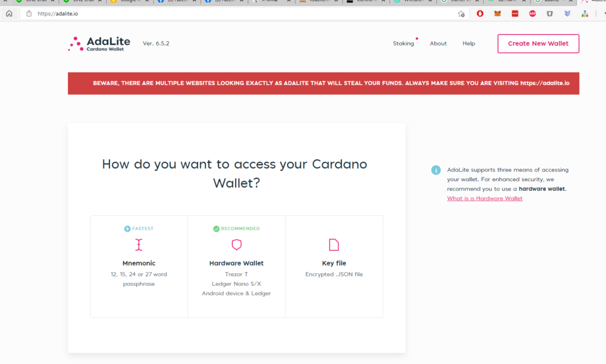The width and height of the screenshot is (606, 364).
Task: Click the AdaLite pink dots logo
Action: point(76,44)
